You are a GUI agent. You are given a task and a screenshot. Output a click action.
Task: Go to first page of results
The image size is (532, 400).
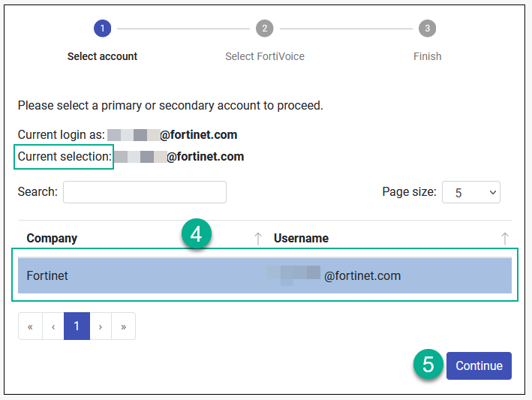30,326
